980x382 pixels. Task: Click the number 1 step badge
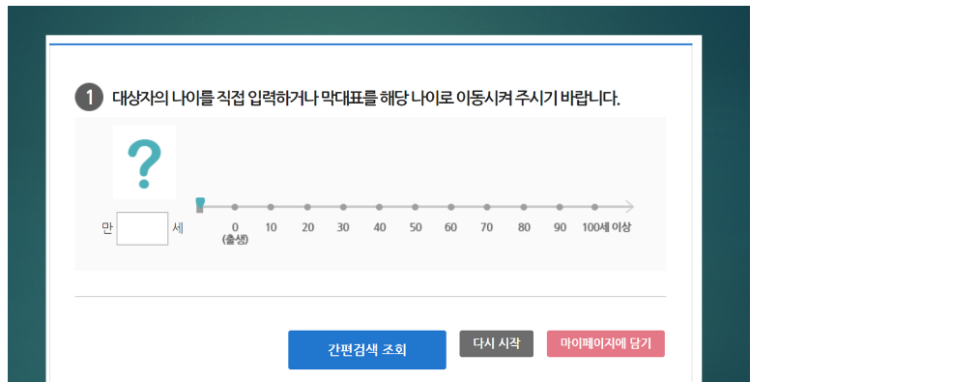pyautogui.click(x=89, y=98)
